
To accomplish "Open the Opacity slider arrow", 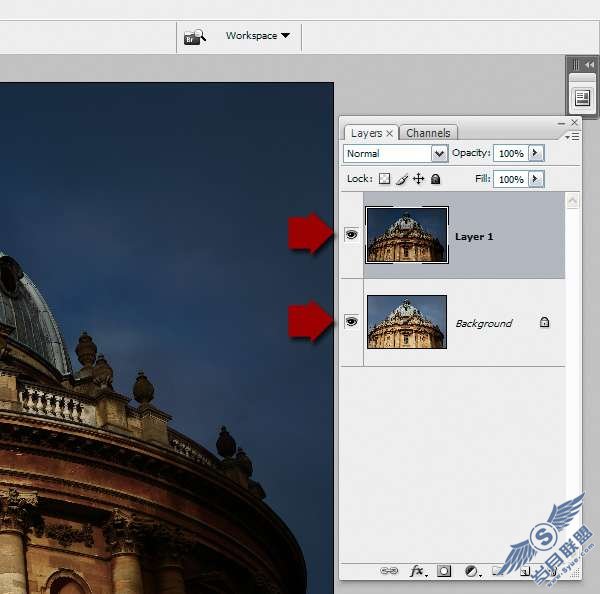I will (536, 153).
